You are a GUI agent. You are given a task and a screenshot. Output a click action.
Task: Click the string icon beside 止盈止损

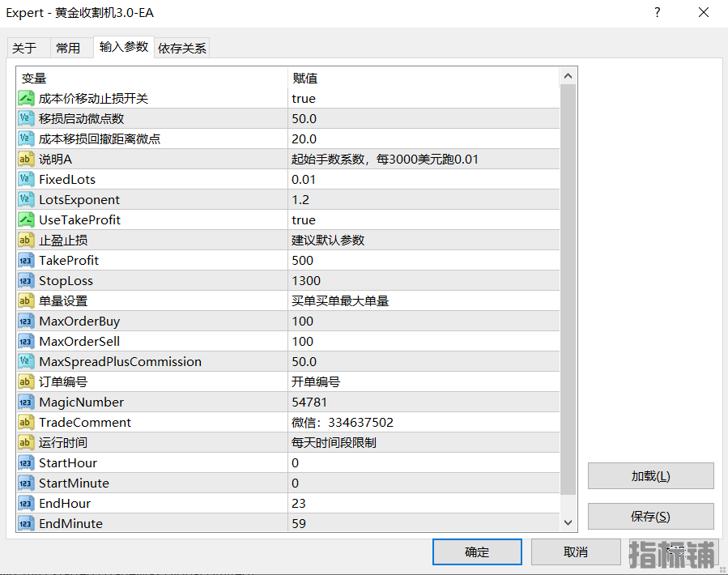pos(26,241)
